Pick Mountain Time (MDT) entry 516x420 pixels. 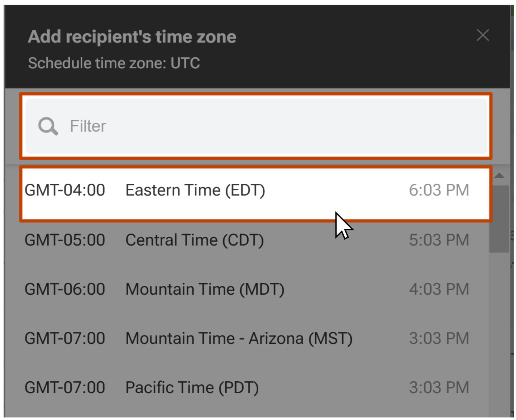[246, 289]
